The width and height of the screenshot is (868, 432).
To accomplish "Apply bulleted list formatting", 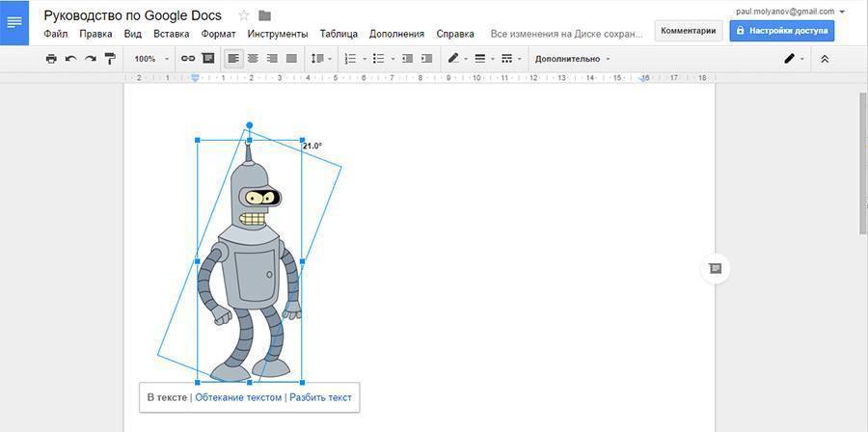I will point(379,59).
